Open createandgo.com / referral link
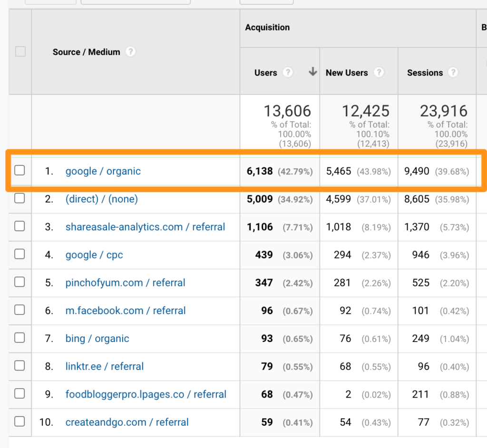Image resolution: width=487 pixels, height=448 pixels. tap(127, 422)
